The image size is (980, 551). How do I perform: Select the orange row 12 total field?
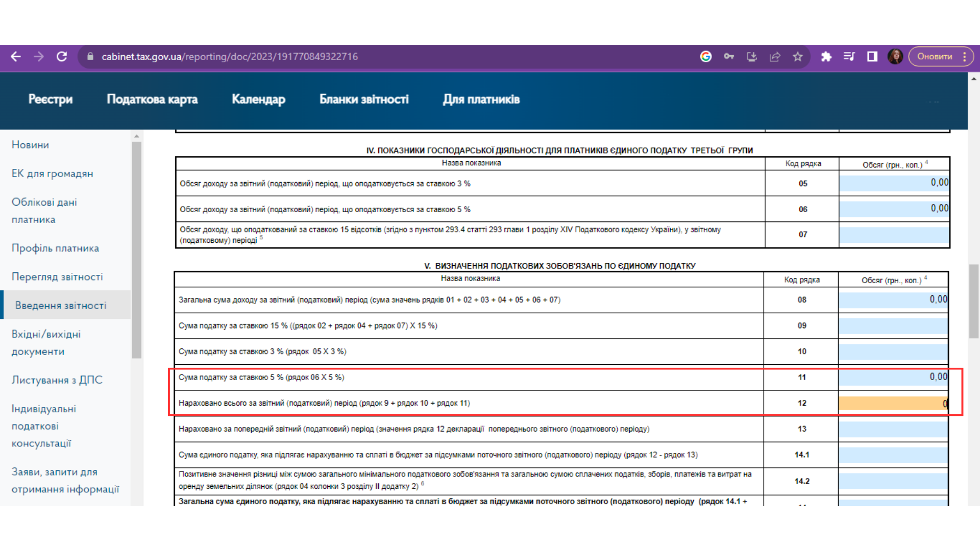(893, 404)
